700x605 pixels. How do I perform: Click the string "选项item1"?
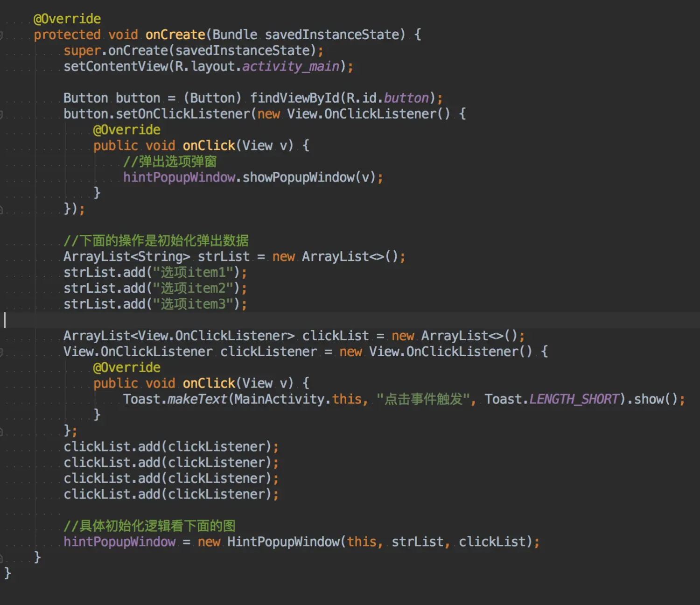[x=194, y=272]
